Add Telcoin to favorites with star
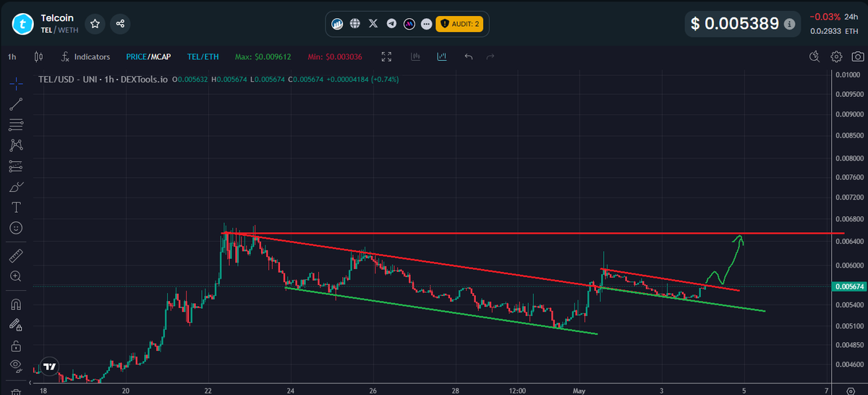The width and height of the screenshot is (868, 395). (x=95, y=24)
